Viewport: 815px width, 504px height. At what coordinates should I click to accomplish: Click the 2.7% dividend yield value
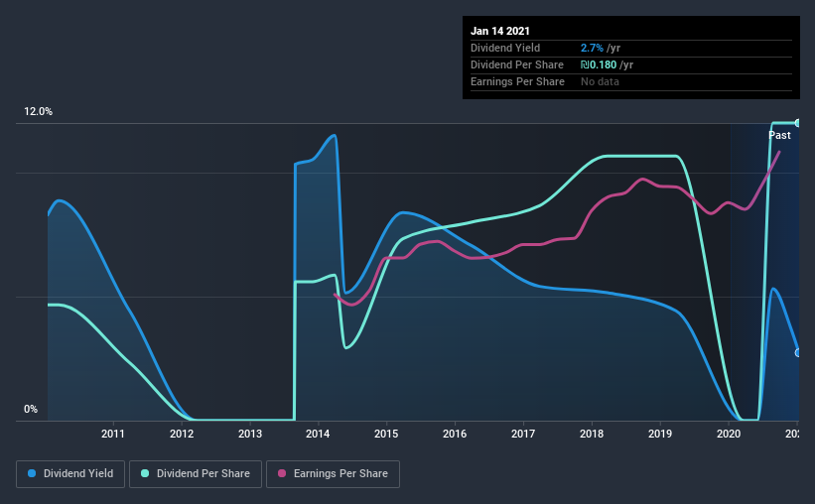[592, 48]
